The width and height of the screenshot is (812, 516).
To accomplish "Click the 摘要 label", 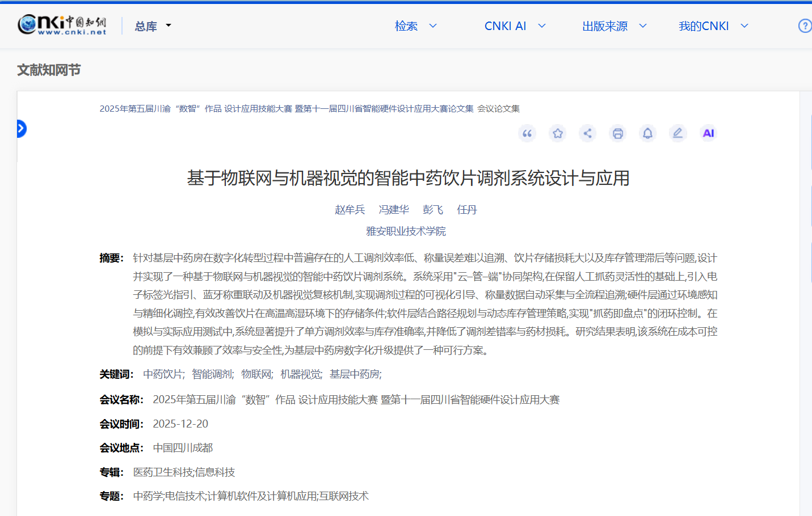I will pos(112,258).
